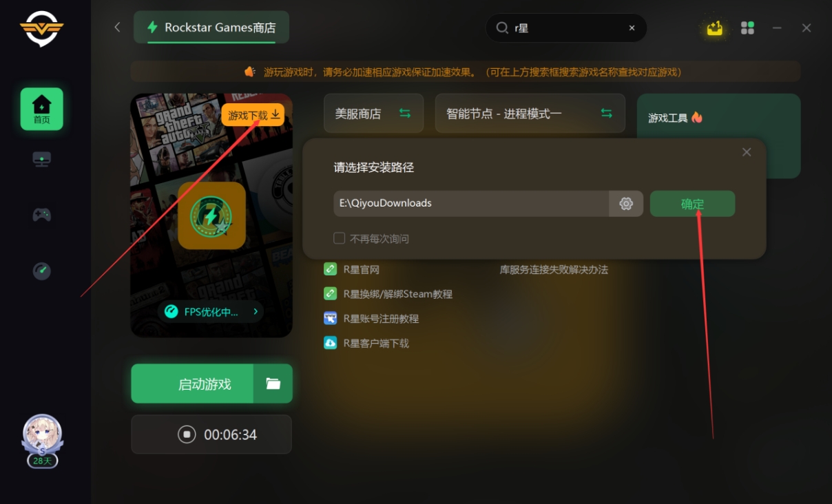Viewport: 832px width, 504px height.
Task: Open the four-square apps grid icon
Action: coord(747,28)
